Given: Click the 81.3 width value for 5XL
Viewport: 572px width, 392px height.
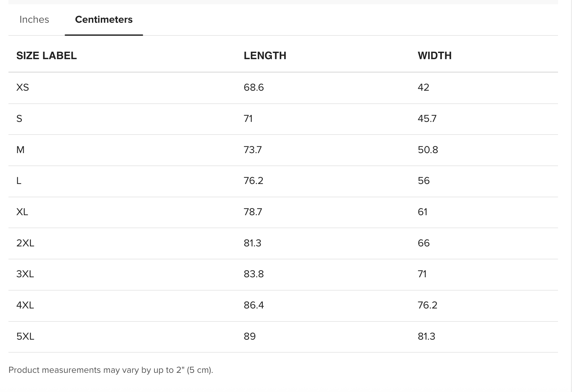Looking at the screenshot, I should (x=427, y=336).
